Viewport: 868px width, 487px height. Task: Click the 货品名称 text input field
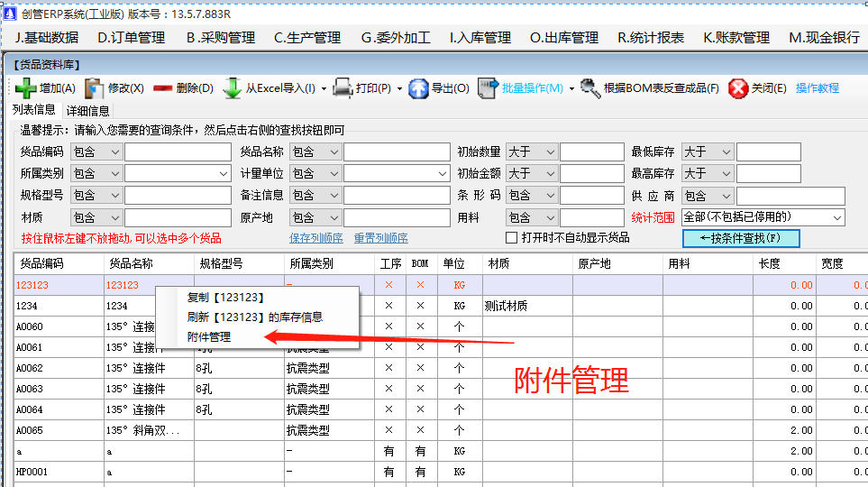point(397,152)
